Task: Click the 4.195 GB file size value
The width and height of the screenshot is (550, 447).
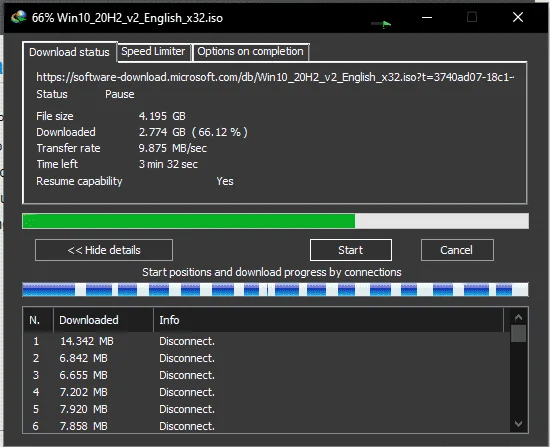Action: click(162, 116)
